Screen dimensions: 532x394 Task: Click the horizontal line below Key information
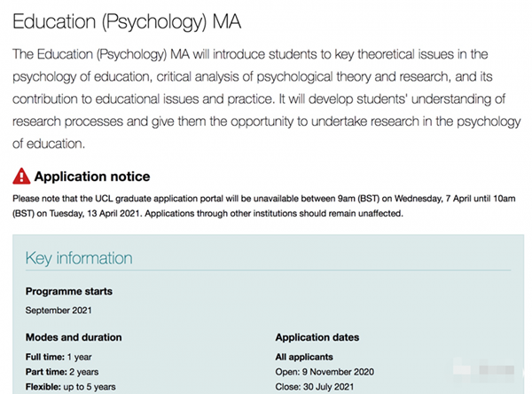268,271
